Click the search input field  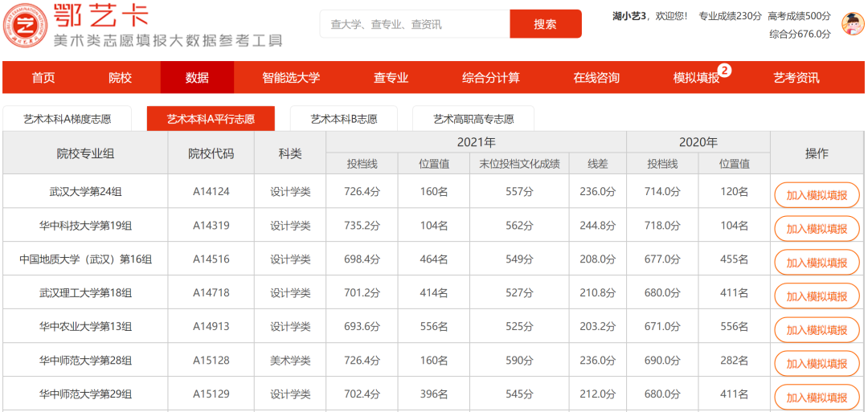[x=415, y=24]
